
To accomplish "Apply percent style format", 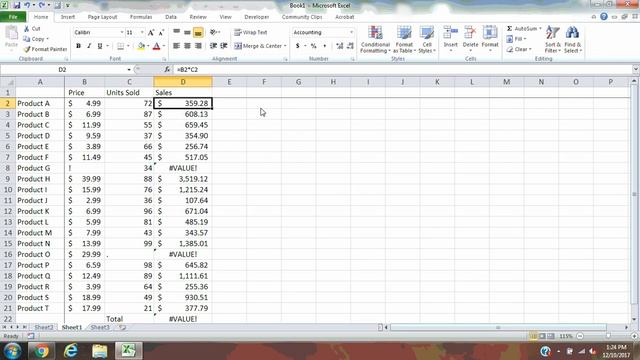I will click(x=313, y=46).
